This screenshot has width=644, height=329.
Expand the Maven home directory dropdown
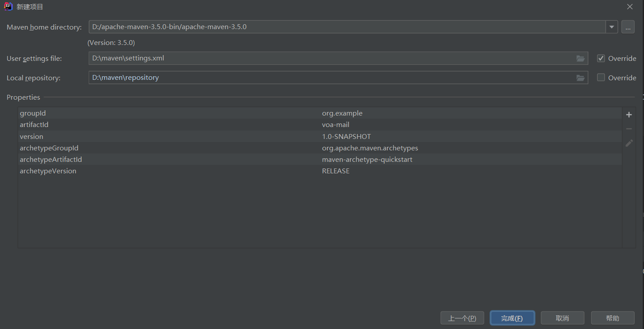coord(611,27)
